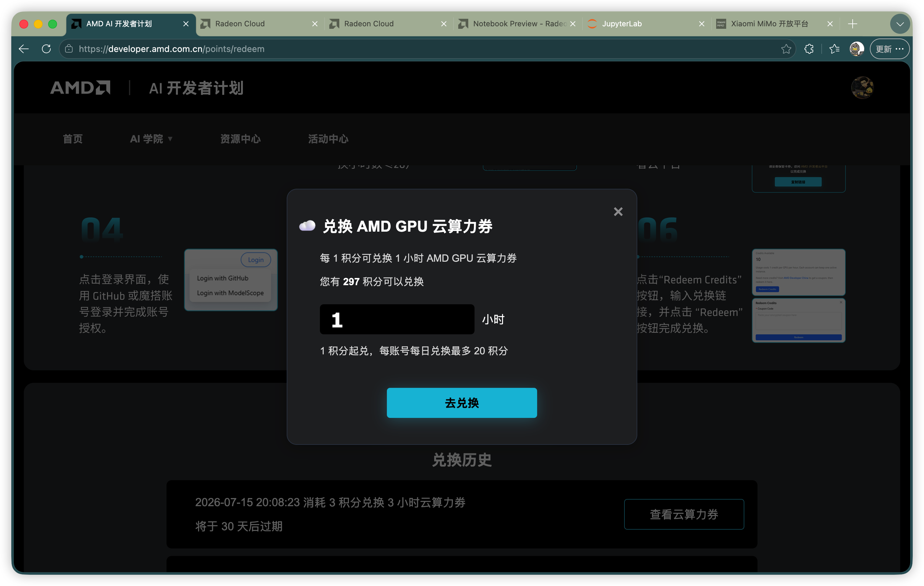Open browser profile avatar

856,49
